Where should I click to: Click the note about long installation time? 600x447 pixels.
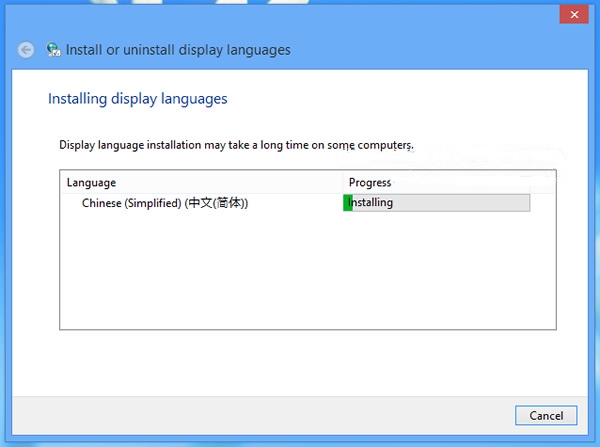tap(236, 146)
